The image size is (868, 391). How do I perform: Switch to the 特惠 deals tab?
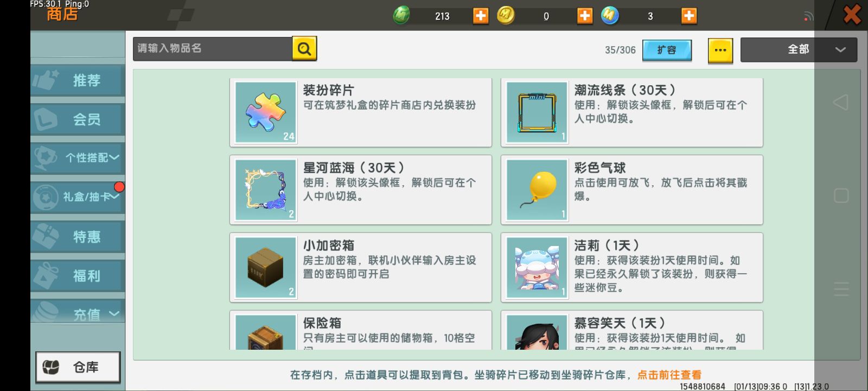click(x=78, y=237)
